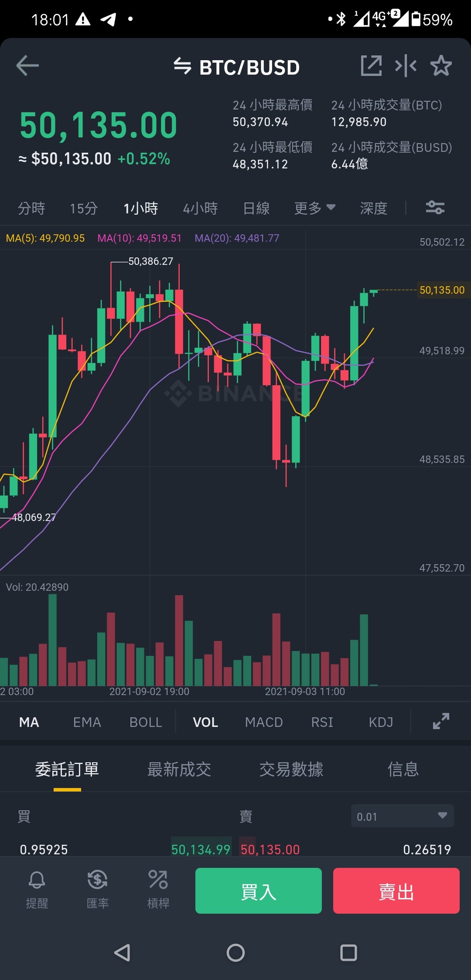Toggle the VOL indicator
The image size is (471, 980).
[205, 722]
